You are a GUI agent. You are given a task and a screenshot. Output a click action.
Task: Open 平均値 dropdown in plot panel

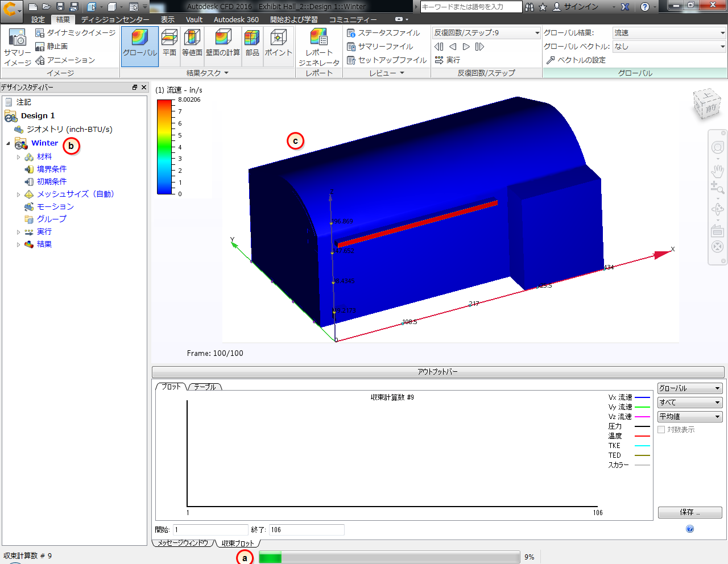click(690, 417)
